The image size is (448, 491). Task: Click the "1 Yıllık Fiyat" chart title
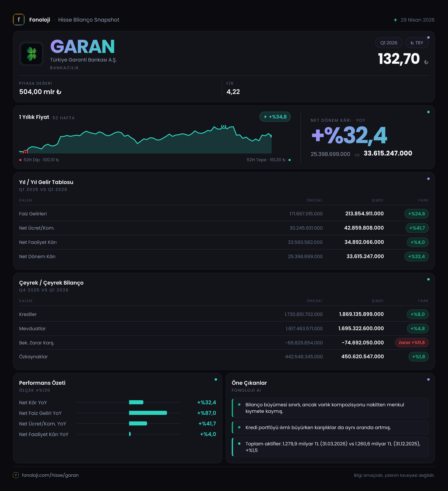(34, 117)
